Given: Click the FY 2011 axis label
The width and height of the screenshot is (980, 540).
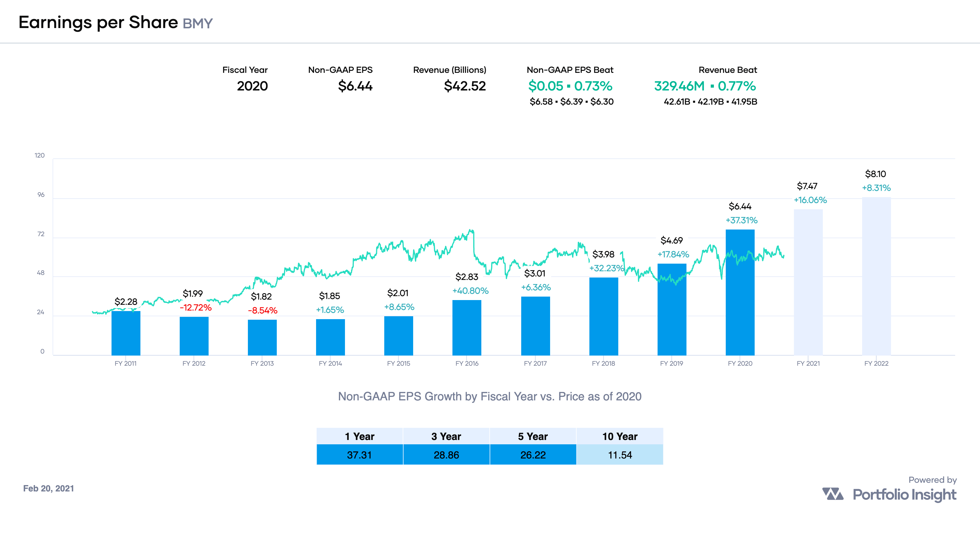Looking at the screenshot, I should (x=126, y=363).
